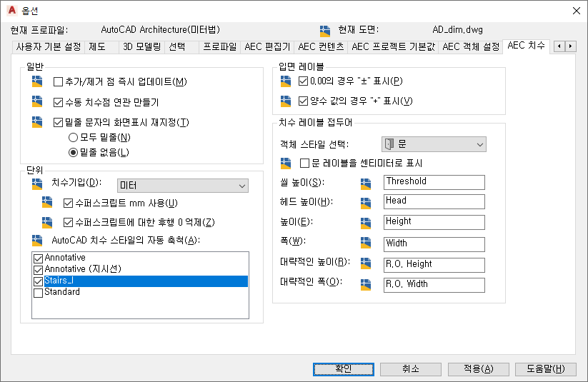588x382 pixels.
Task: Enable 추가/제거 점 즉시 업데이트 checkbox
Action: click(58, 81)
